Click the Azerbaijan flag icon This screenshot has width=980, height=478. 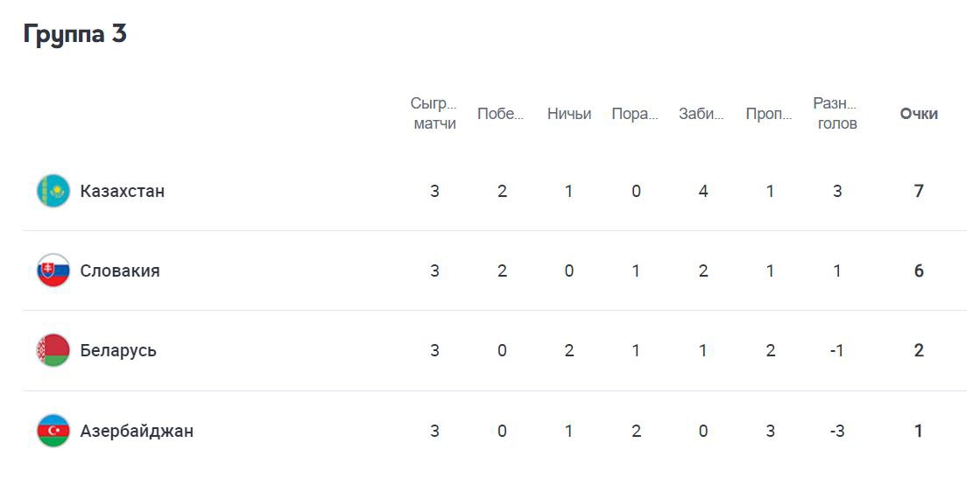53,431
